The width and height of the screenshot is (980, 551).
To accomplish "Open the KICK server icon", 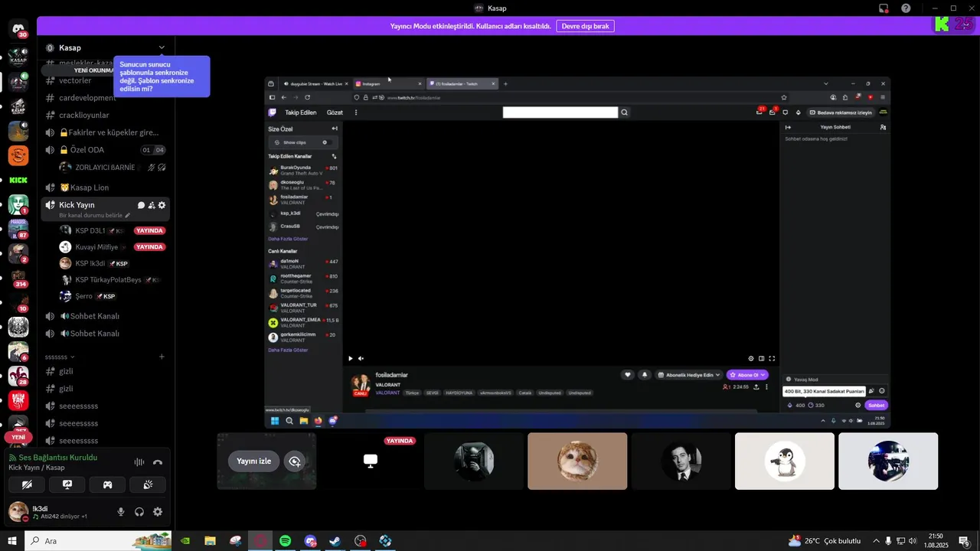I will click(x=18, y=180).
